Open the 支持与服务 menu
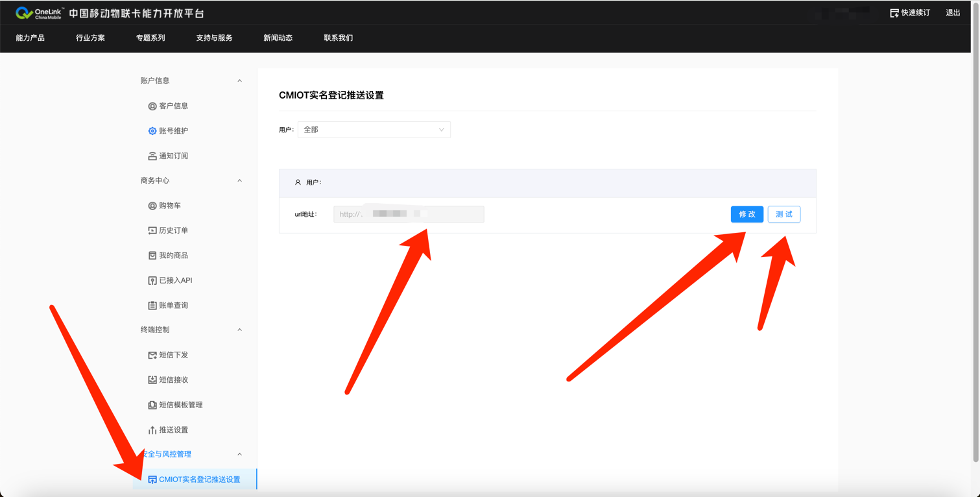The image size is (980, 497). tap(214, 38)
